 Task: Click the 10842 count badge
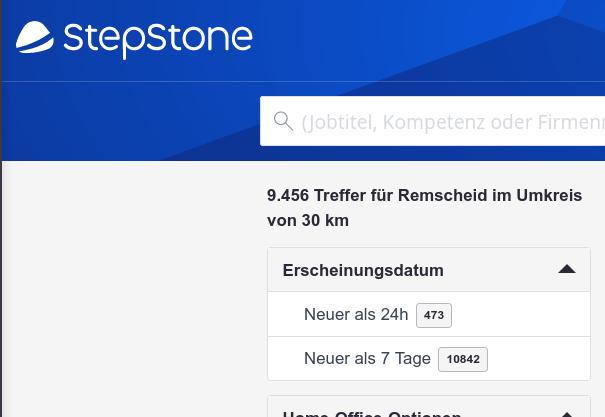point(463,359)
